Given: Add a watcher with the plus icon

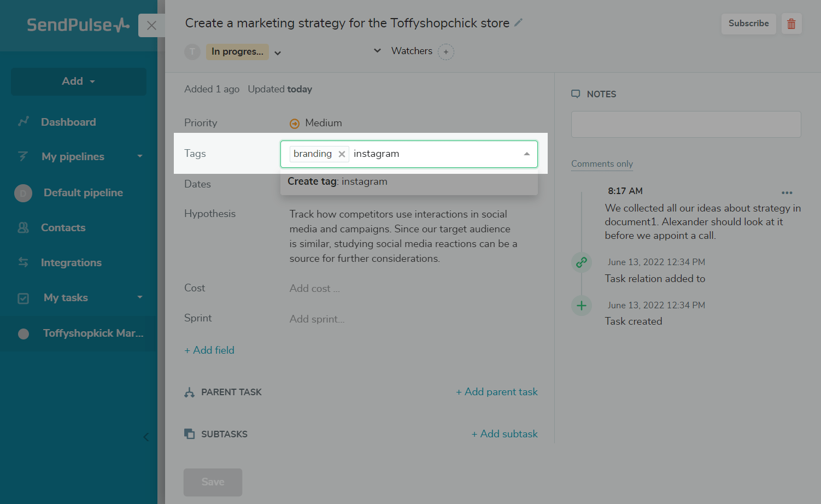Looking at the screenshot, I should coord(446,52).
